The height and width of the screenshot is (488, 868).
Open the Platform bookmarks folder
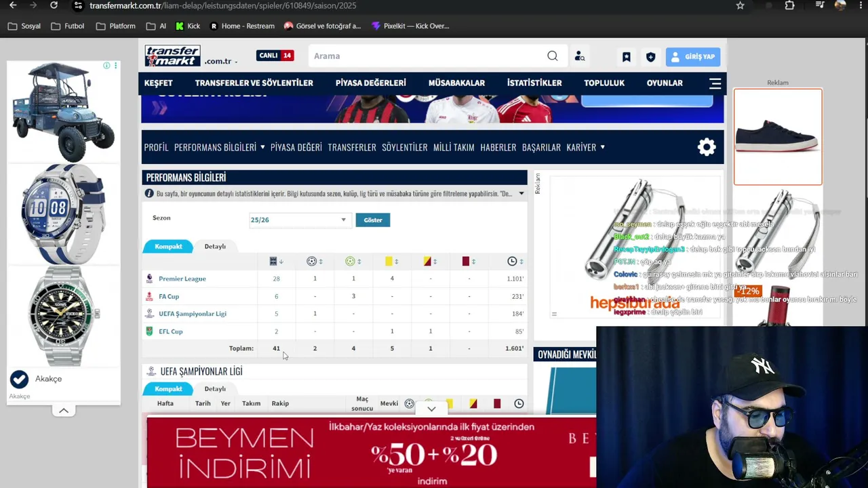(x=115, y=26)
